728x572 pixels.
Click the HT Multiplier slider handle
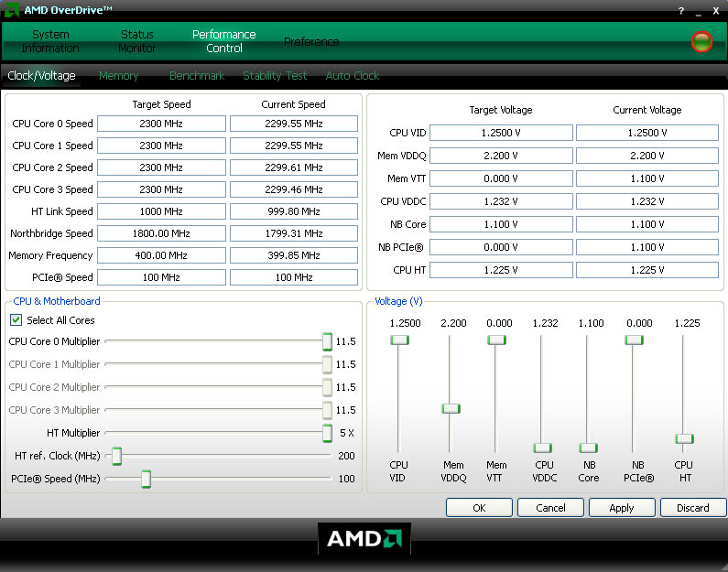[x=327, y=433]
